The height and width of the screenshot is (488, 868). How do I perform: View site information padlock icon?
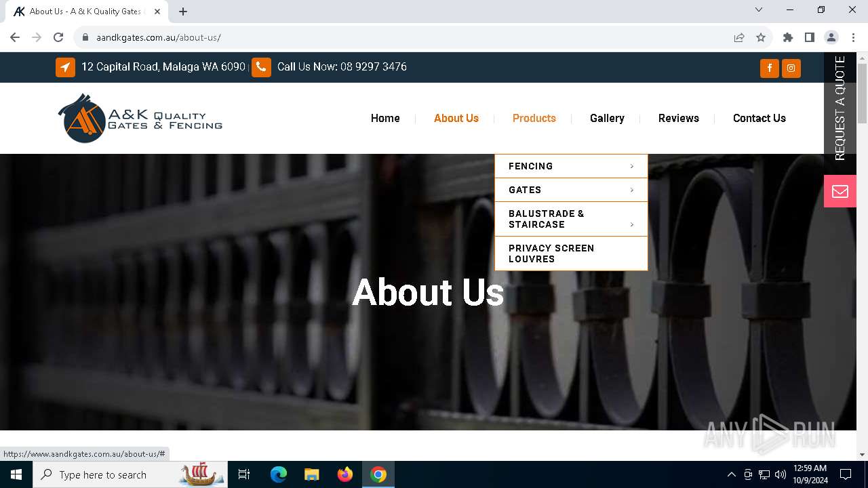(85, 37)
